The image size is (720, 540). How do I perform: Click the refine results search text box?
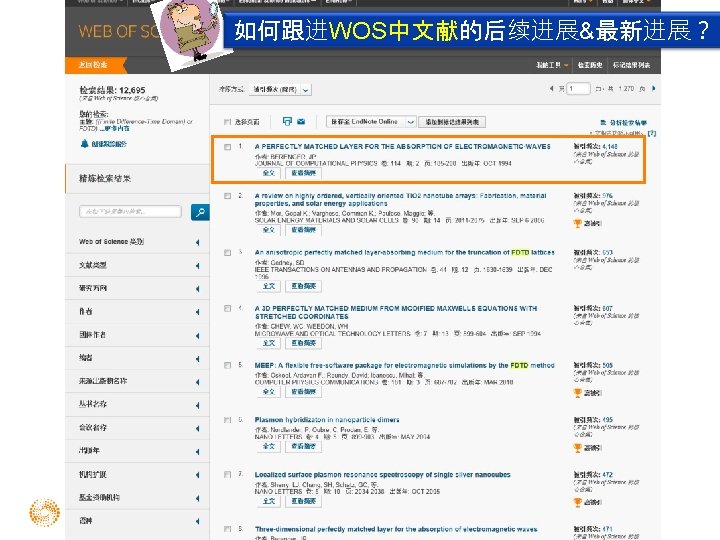tap(130, 212)
